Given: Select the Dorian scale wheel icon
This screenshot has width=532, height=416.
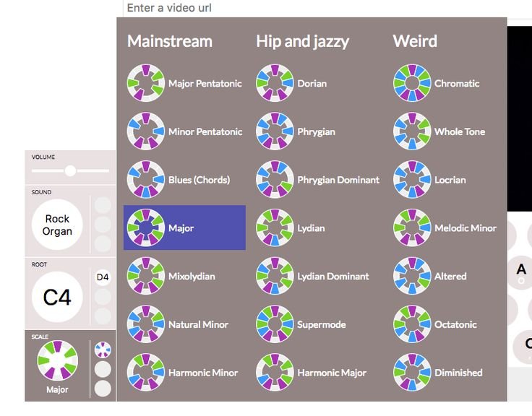Looking at the screenshot, I should click(275, 83).
